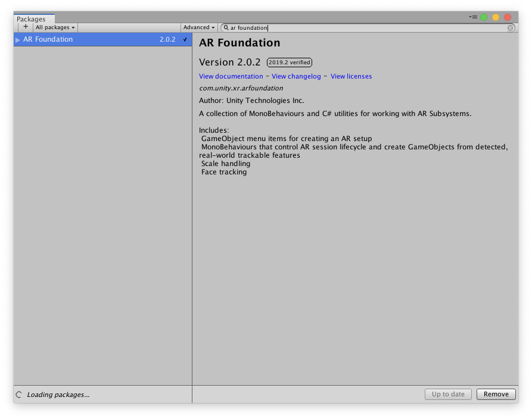Click the installed checkmark on AR Foundation row
Screen dimensions: 532x419
pyautogui.click(x=185, y=39)
